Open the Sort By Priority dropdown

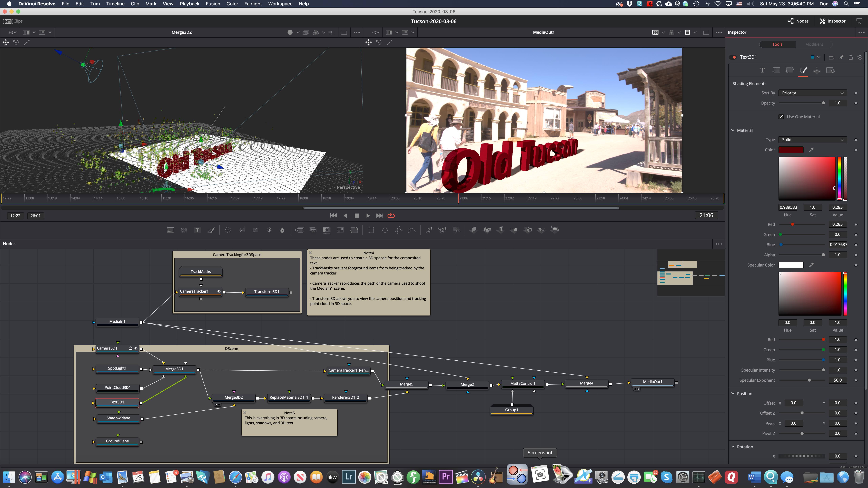tap(812, 93)
